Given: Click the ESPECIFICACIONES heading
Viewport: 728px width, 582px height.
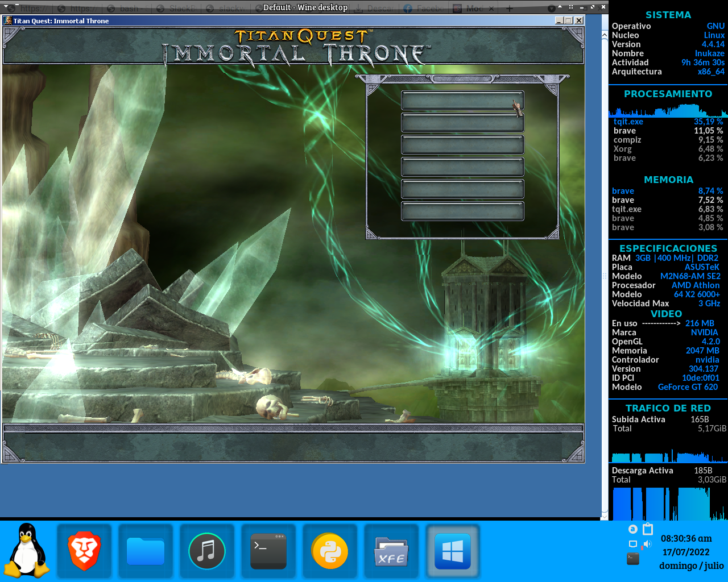Looking at the screenshot, I should coord(668,248).
